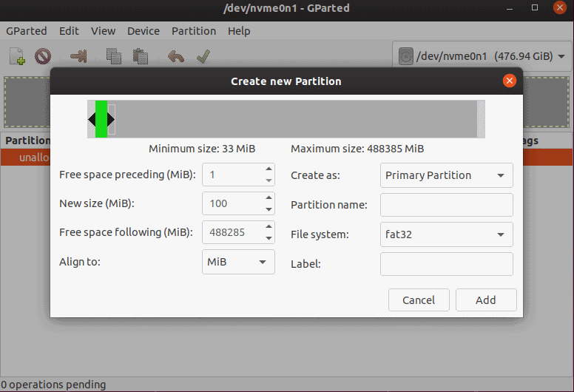574x392 pixels.
Task: Open the Device menu
Action: 143,31
